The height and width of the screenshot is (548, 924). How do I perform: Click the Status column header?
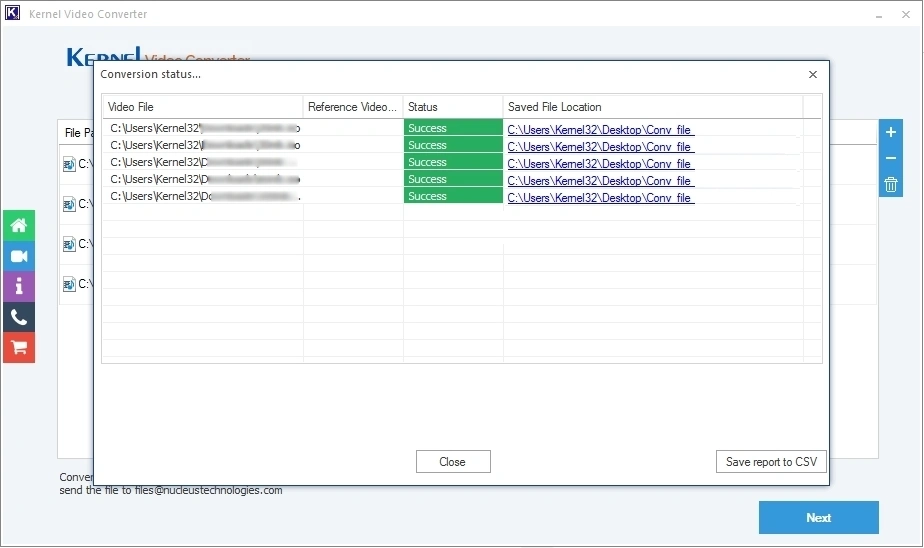(x=453, y=107)
